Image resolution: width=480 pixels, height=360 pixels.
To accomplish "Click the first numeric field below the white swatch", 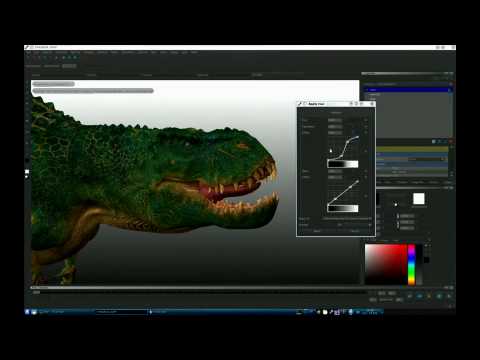I will pos(407,216).
